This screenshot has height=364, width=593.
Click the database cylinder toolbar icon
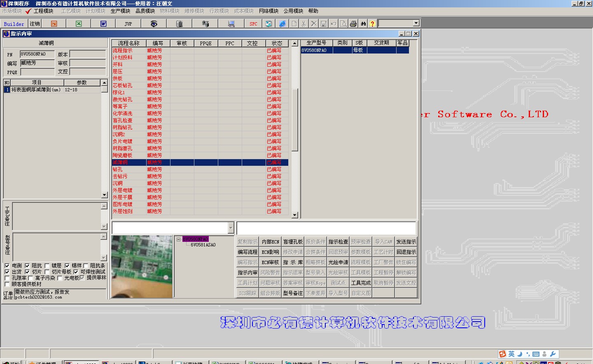pos(179,24)
